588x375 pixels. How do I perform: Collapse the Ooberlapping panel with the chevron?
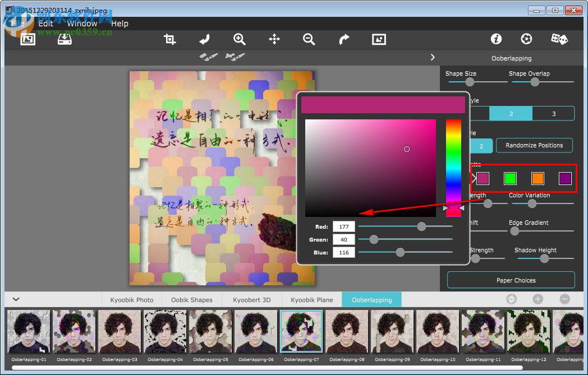tap(432, 57)
